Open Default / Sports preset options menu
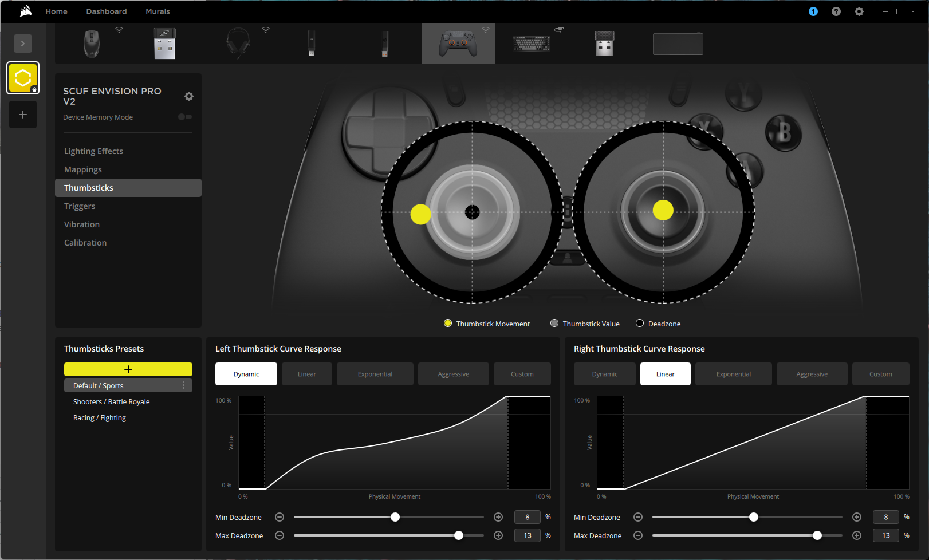 [183, 385]
